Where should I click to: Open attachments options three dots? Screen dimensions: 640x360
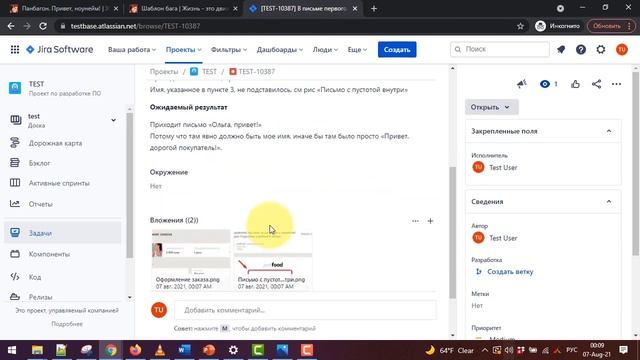point(415,221)
